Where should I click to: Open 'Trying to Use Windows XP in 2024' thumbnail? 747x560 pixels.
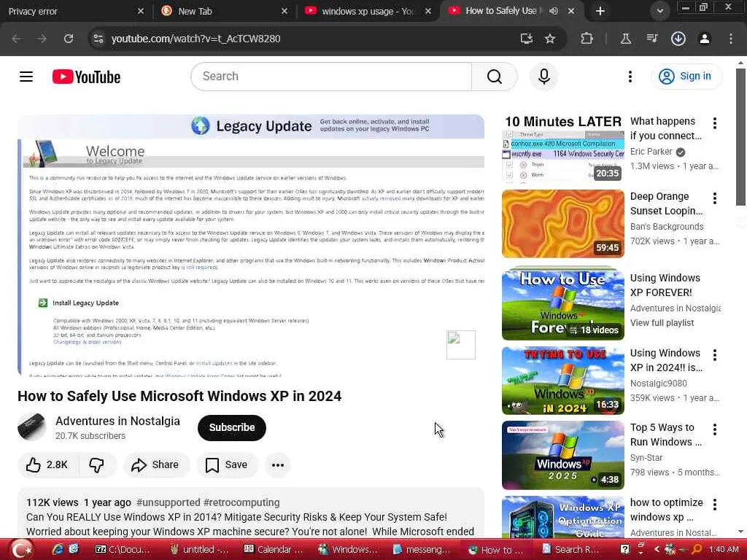(562, 381)
